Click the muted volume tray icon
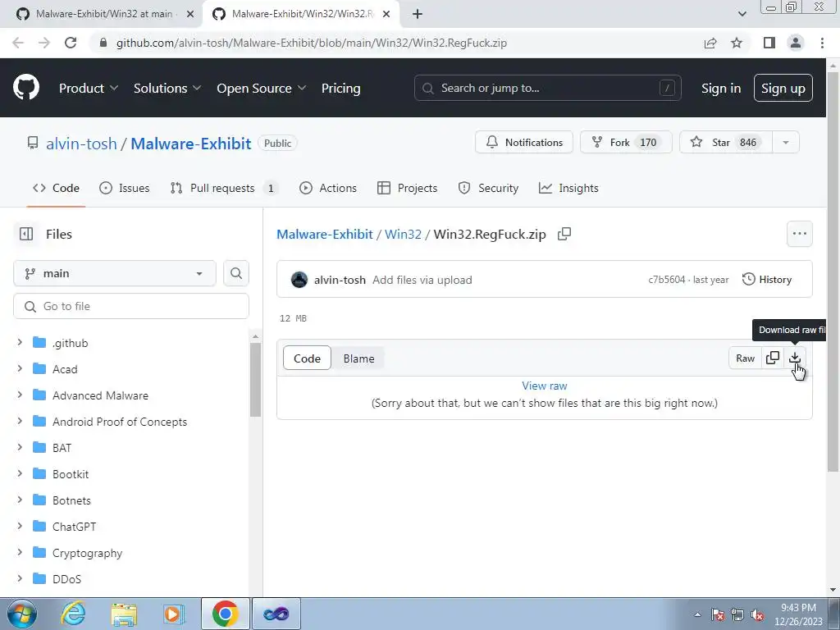The width and height of the screenshot is (840, 630). tap(757, 614)
